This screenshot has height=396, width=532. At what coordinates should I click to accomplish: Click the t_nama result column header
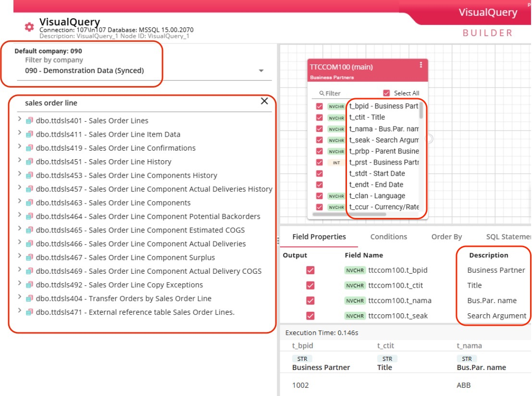pos(469,346)
